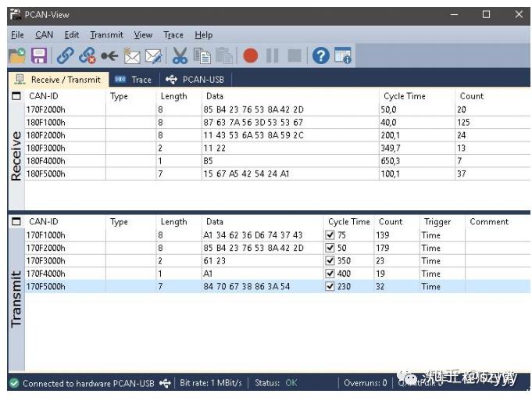Start trace with red record button
This screenshot has height=401, width=532.
pyautogui.click(x=251, y=55)
